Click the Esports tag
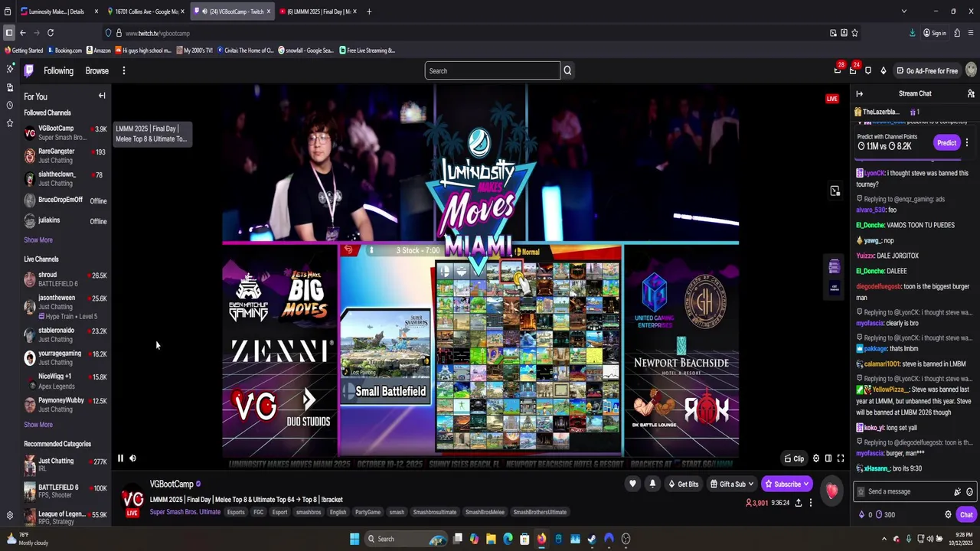The image size is (980, 551). point(236,512)
